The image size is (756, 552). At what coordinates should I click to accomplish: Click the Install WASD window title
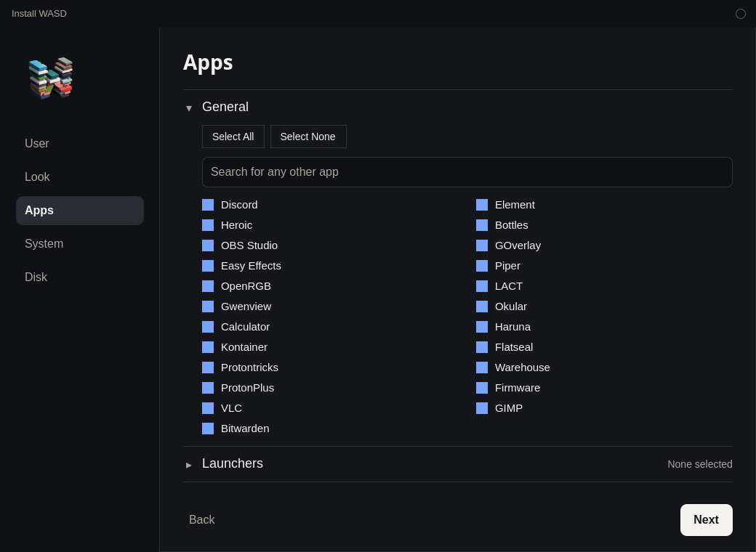39,14
